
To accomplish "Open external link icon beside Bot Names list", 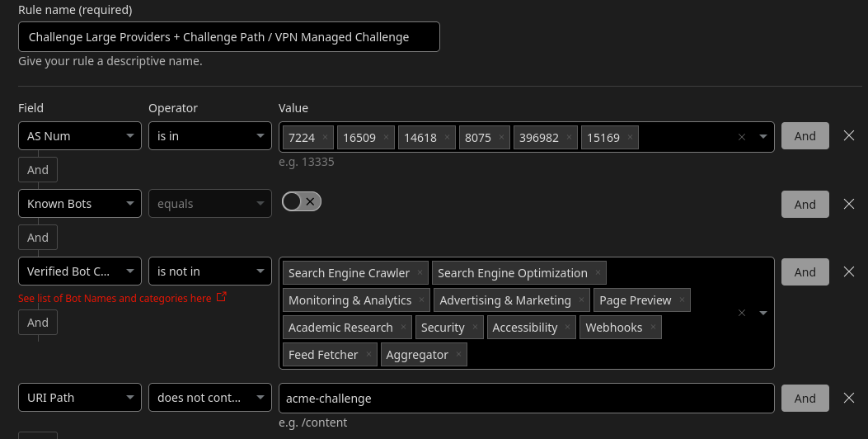I will click(x=222, y=297).
